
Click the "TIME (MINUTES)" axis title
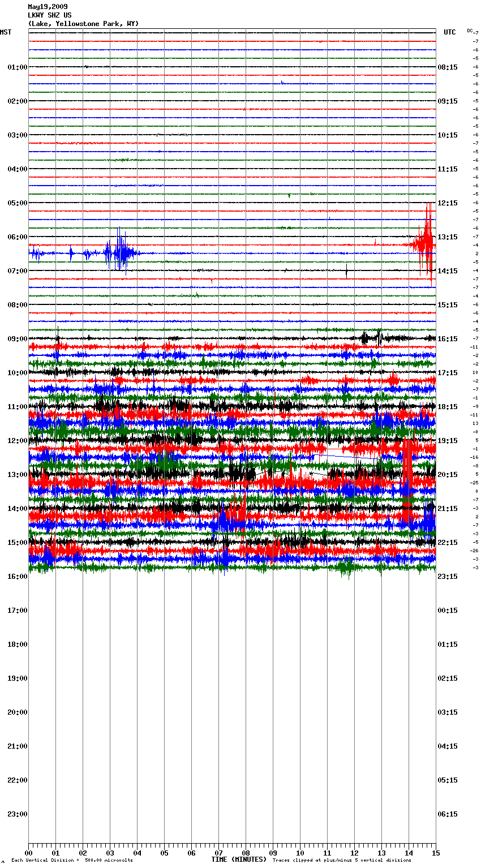pos(239,860)
